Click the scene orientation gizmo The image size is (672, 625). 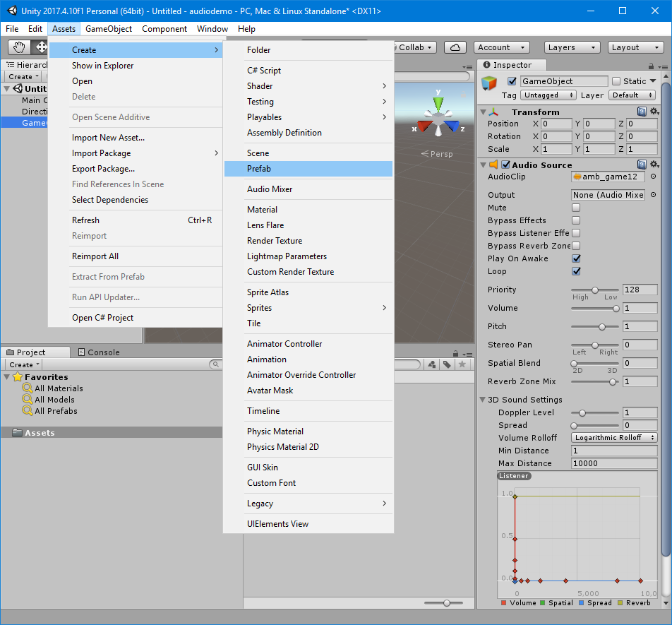438,116
